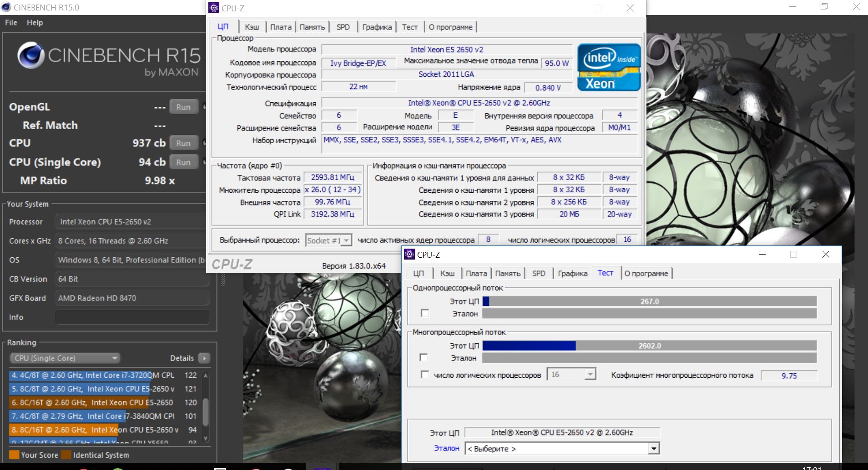868x470 pixels.
Task: Click the level 3 cache value 20 МБ
Action: click(x=569, y=214)
